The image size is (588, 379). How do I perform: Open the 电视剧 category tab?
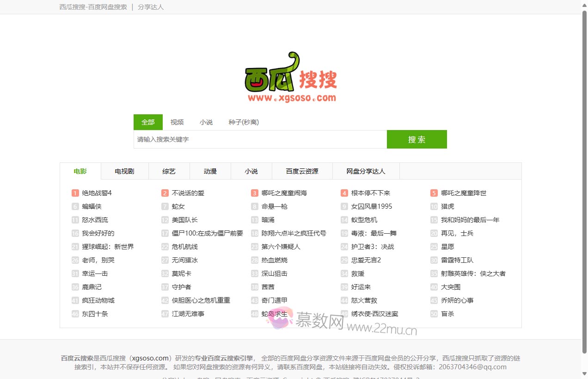coord(124,171)
